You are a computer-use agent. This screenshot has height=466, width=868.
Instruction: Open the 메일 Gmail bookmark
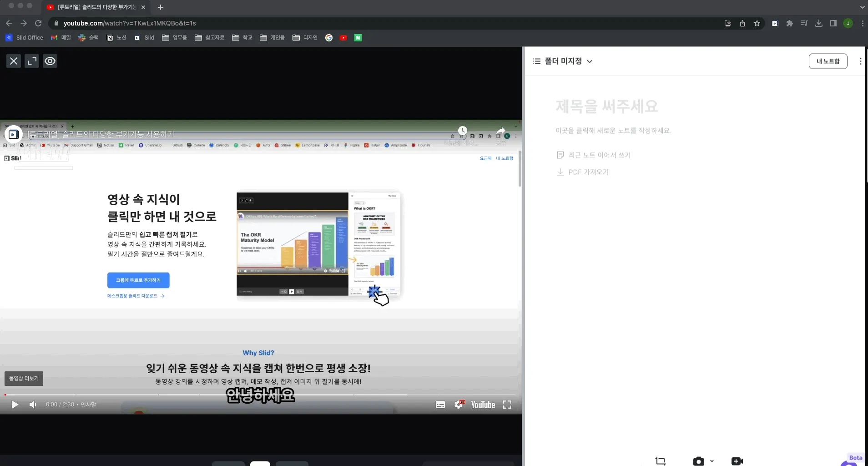[61, 38]
